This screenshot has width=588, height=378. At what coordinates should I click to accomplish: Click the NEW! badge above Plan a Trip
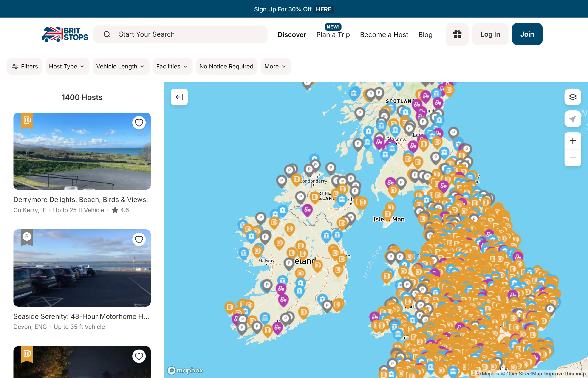point(333,27)
